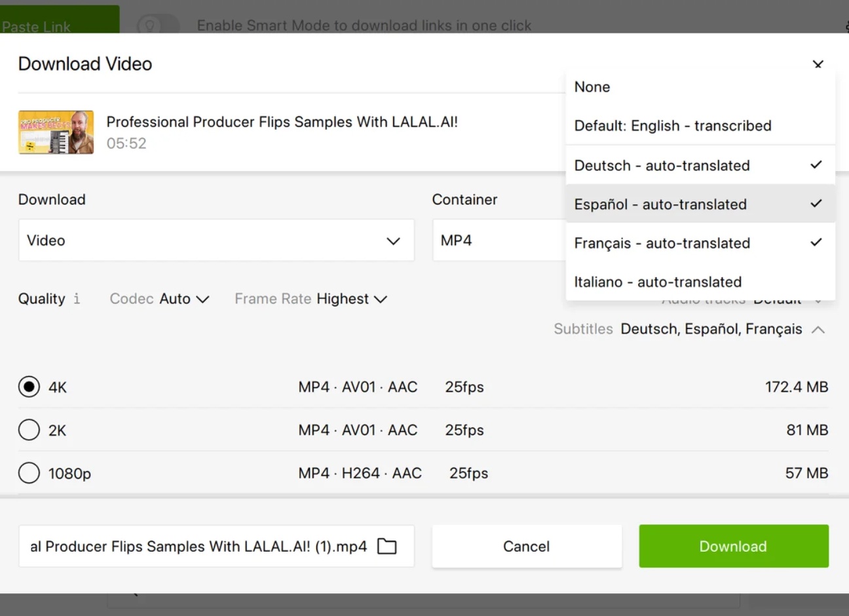Click the Cancel button
This screenshot has width=849, height=616.
click(x=527, y=546)
